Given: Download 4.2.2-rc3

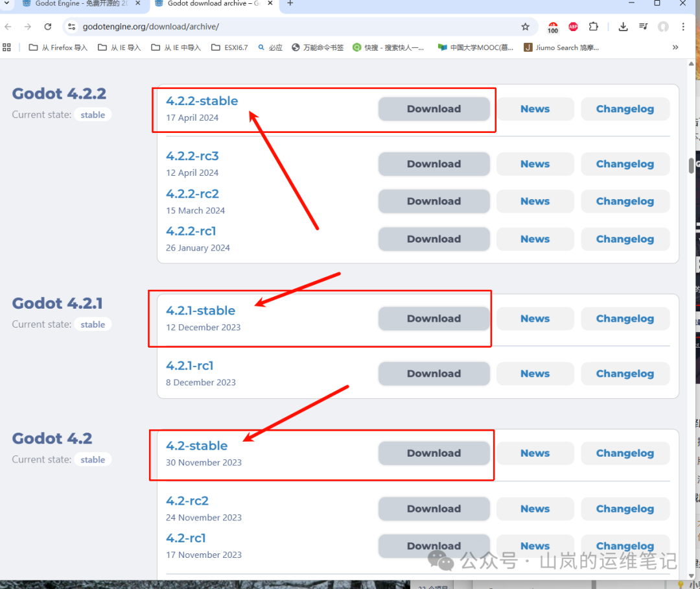Looking at the screenshot, I should click(434, 164).
